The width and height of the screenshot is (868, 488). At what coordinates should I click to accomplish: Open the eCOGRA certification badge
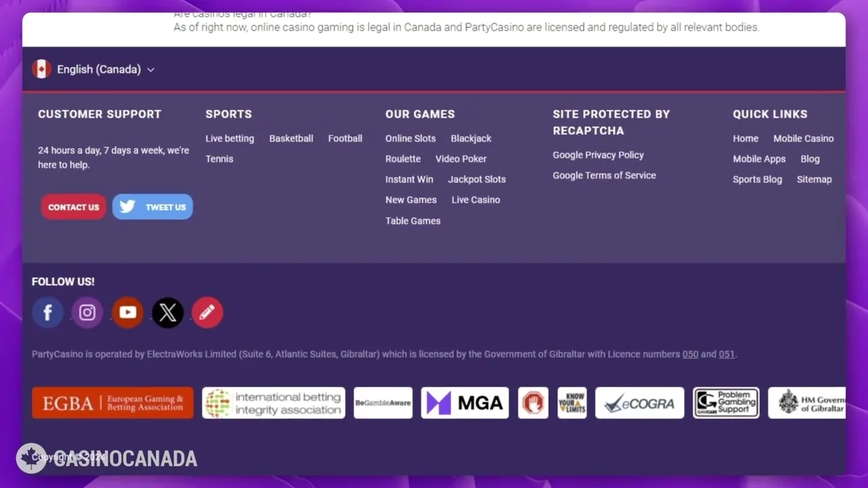click(639, 403)
